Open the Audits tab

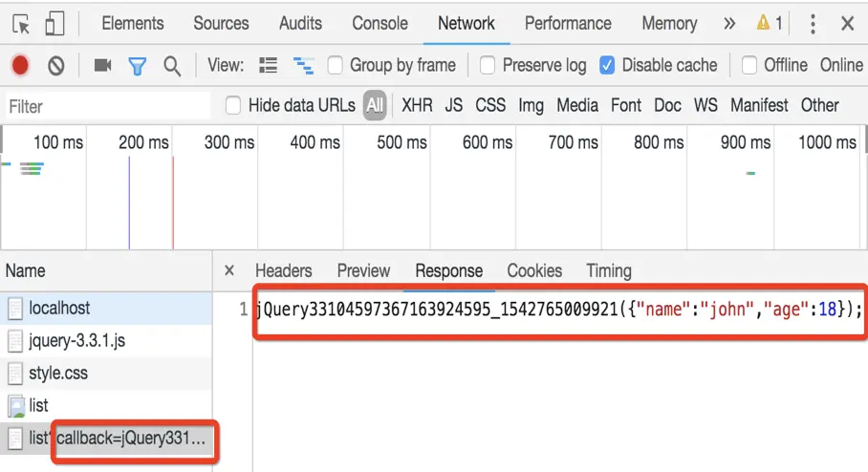[x=300, y=23]
